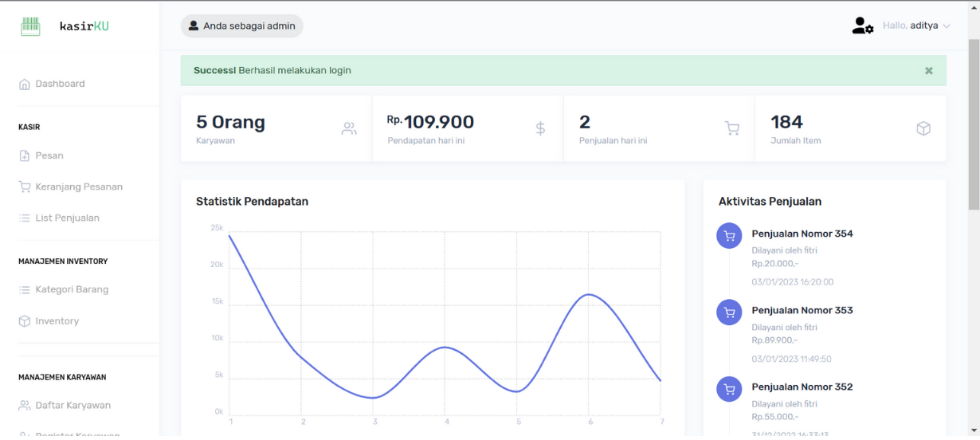Open List Penjualan page
This screenshot has width=980, height=440.
(67, 218)
